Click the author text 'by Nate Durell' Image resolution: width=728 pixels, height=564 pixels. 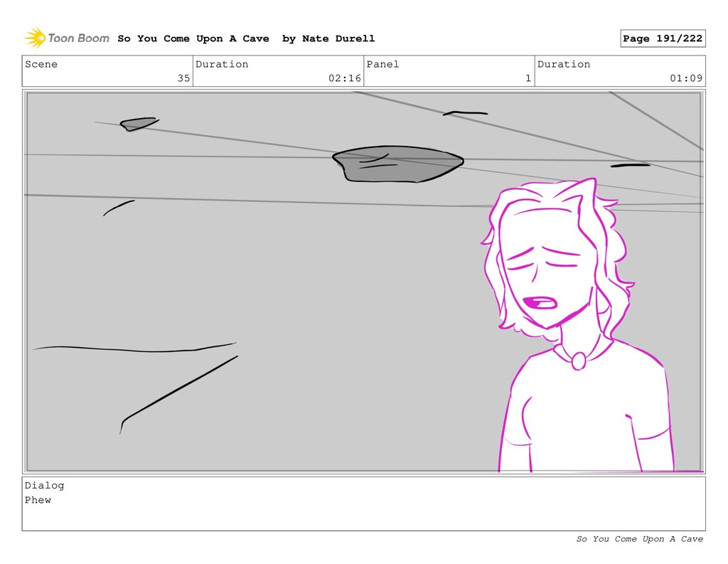pyautogui.click(x=328, y=38)
